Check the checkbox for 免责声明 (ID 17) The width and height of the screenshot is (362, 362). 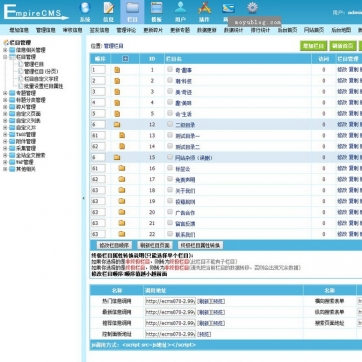click(170, 179)
